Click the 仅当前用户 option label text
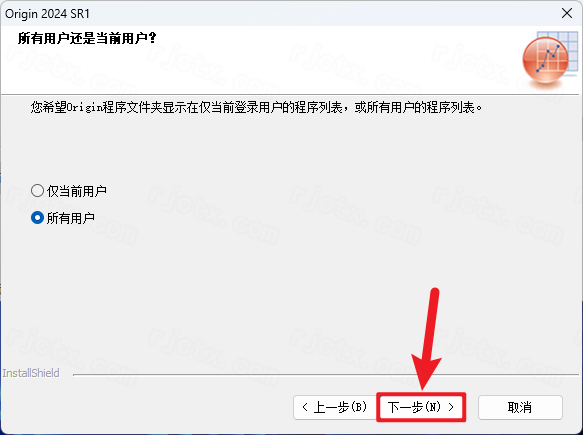 pyautogui.click(x=77, y=191)
